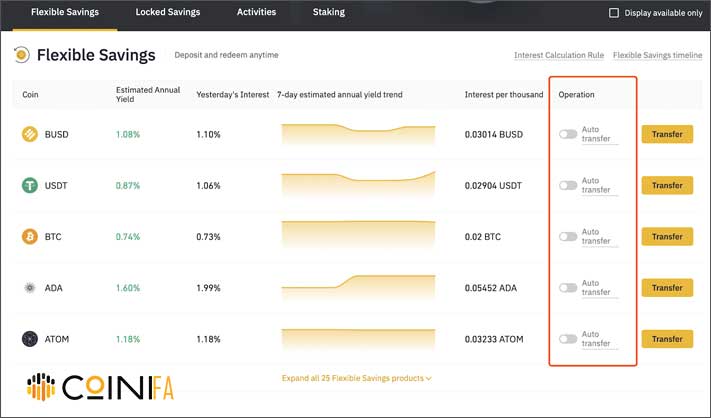Open the Flexible Savings timeline link

(x=657, y=55)
